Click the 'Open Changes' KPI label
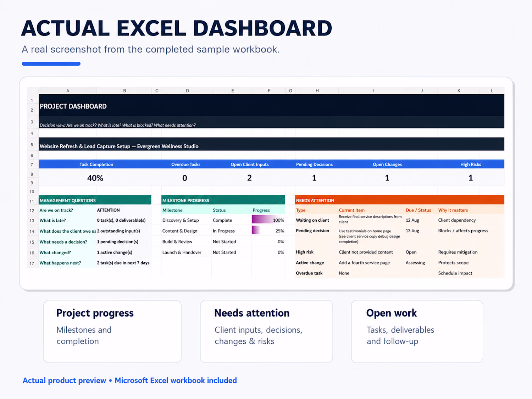 [x=387, y=165]
